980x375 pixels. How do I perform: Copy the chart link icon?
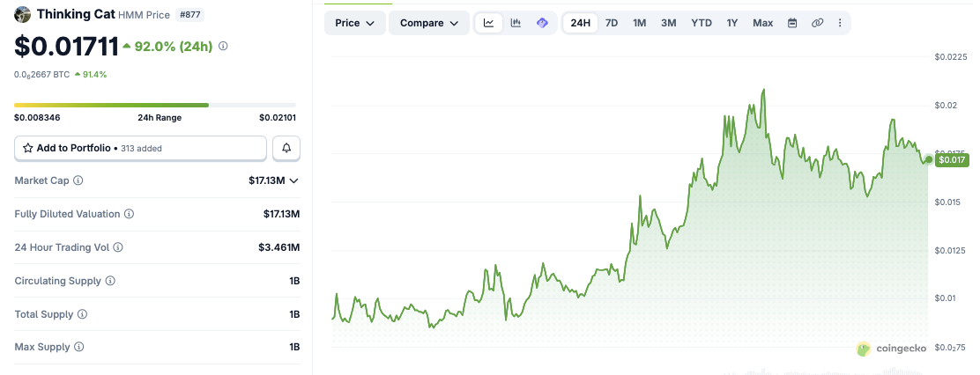coord(817,23)
